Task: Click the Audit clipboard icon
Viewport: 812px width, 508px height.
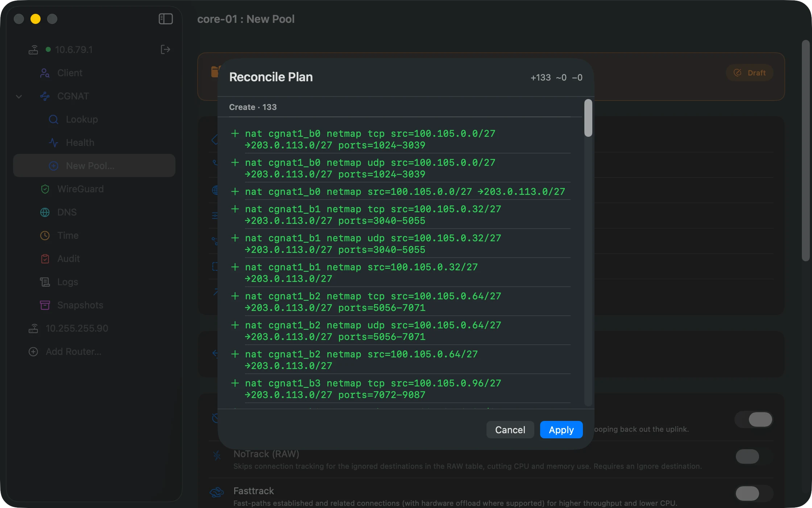Action: [45, 259]
